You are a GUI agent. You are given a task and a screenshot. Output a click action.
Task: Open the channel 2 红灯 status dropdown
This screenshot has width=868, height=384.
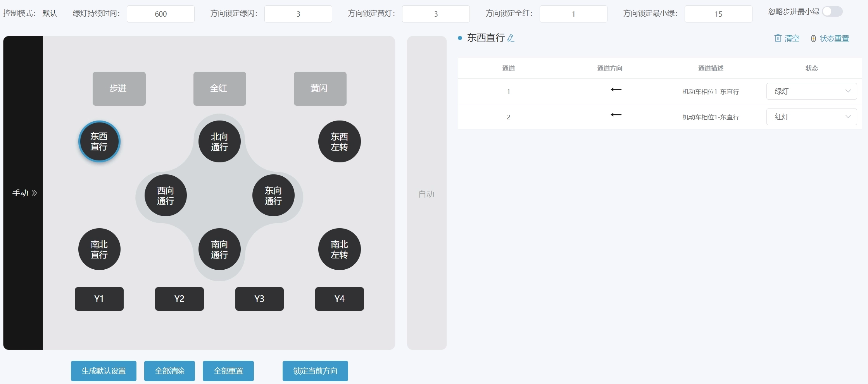[811, 117]
